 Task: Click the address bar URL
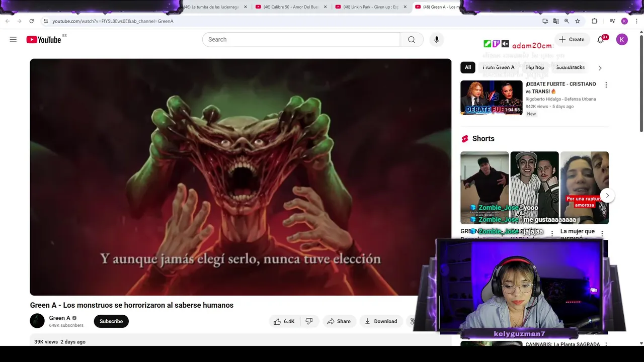tap(113, 21)
